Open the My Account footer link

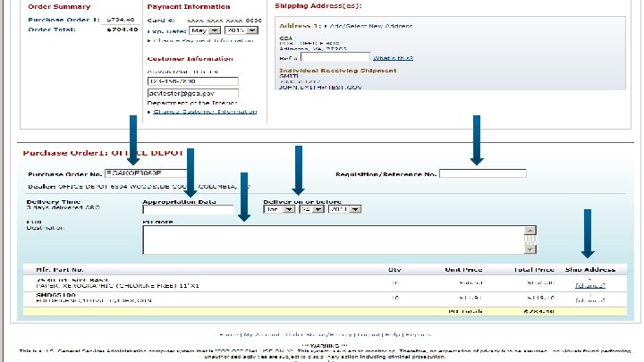[261, 335]
